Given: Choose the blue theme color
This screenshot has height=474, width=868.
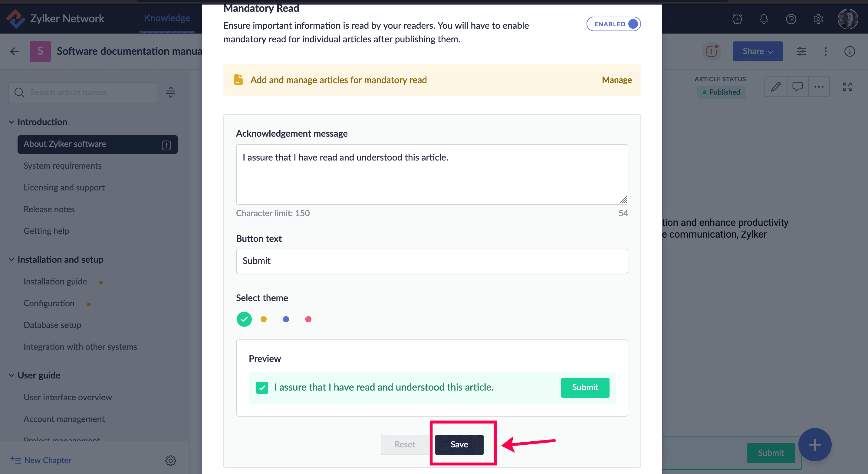Looking at the screenshot, I should tap(286, 319).
